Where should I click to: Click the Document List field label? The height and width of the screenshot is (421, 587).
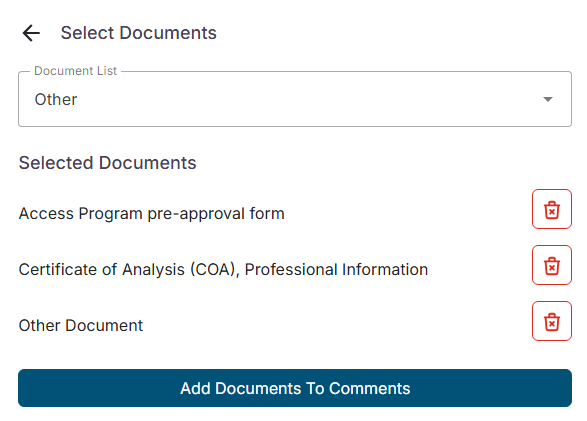[x=76, y=71]
